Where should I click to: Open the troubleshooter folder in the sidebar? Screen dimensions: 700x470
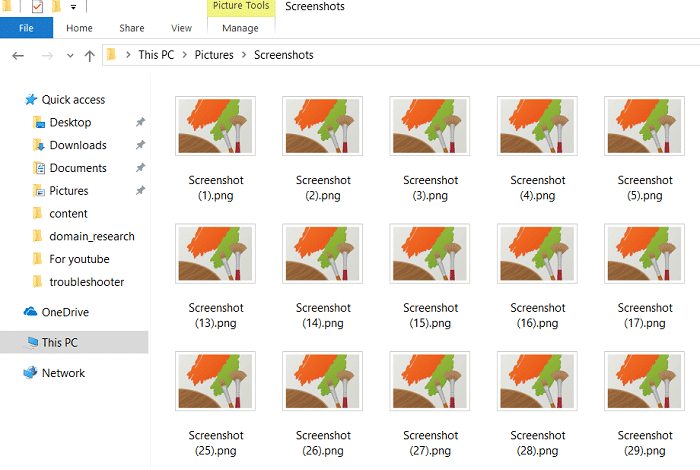pos(87,282)
